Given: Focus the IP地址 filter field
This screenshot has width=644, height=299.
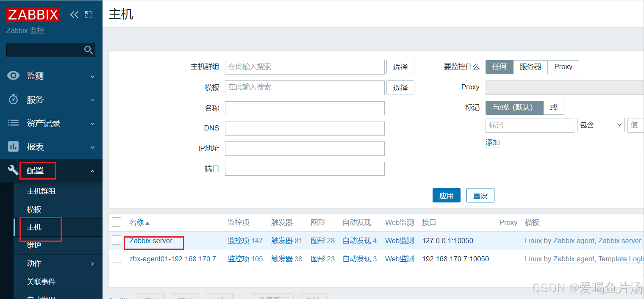Looking at the screenshot, I should tap(305, 149).
